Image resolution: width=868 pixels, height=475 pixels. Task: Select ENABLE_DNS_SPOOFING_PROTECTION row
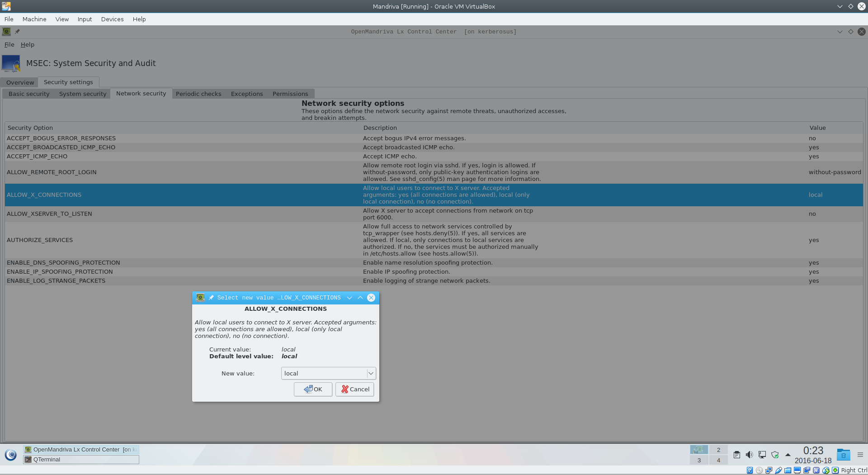[434, 263]
